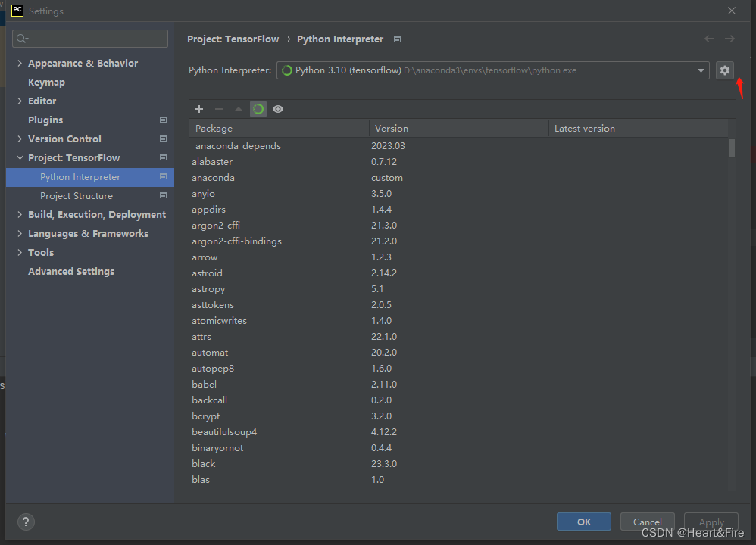The image size is (756, 545).
Task: Select the astroid package row
Action: click(x=458, y=272)
